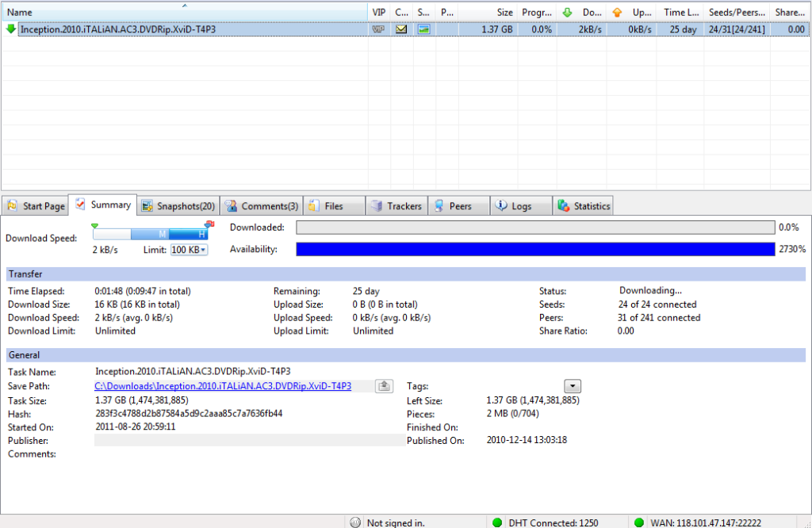Click the Not signed in status icon
Image resolution: width=812 pixels, height=528 pixels.
(355, 522)
